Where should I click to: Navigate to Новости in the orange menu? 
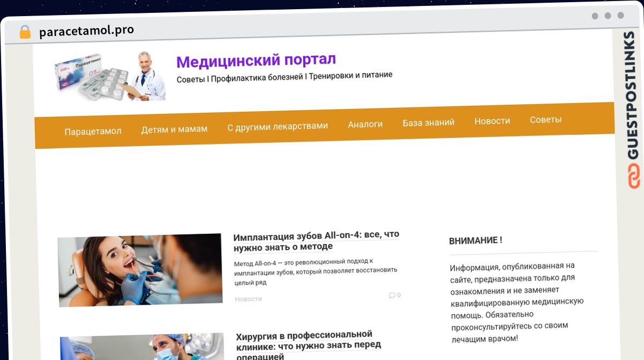[x=492, y=121]
